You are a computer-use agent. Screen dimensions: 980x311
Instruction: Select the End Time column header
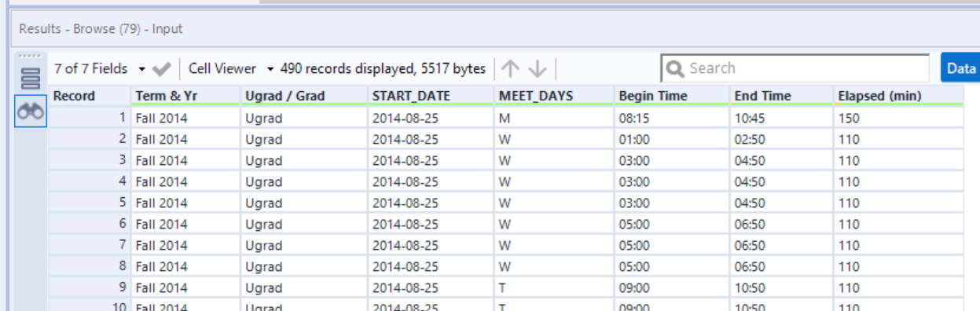pyautogui.click(x=782, y=97)
